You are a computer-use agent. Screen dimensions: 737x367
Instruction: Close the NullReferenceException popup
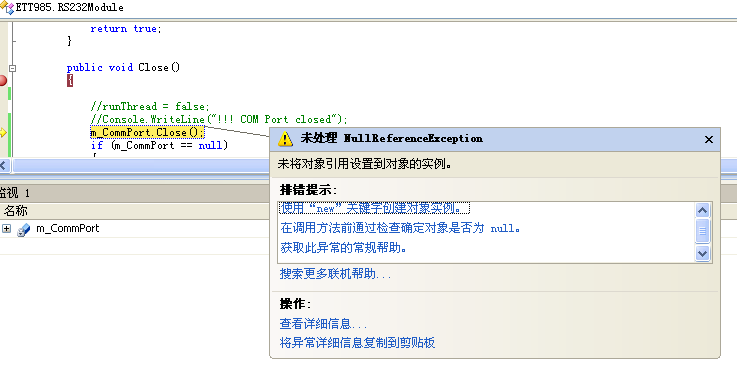(709, 139)
